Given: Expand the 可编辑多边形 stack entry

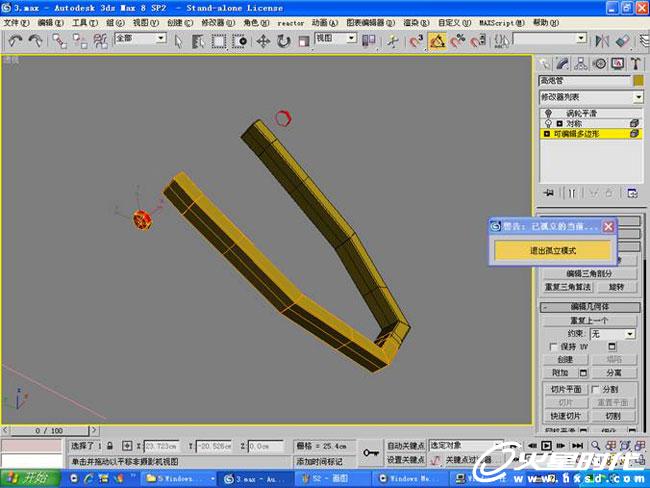Looking at the screenshot, I should click(546, 134).
